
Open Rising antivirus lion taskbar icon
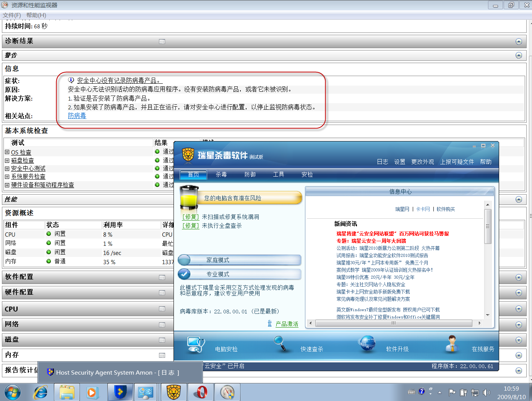pos(174,392)
